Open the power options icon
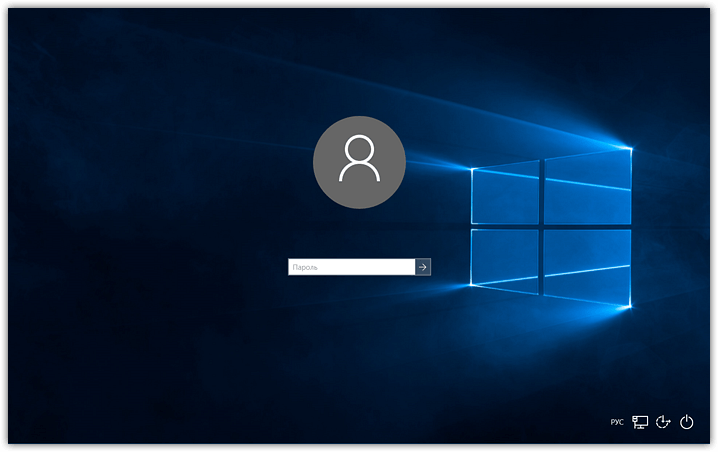 tap(686, 422)
